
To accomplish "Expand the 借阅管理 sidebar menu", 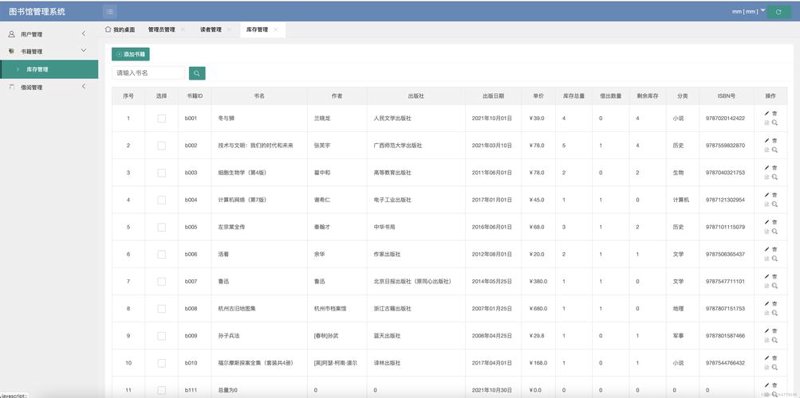I will click(49, 87).
